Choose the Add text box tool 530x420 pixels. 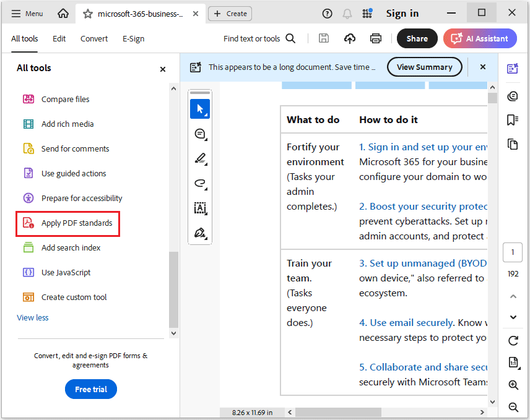(x=200, y=208)
